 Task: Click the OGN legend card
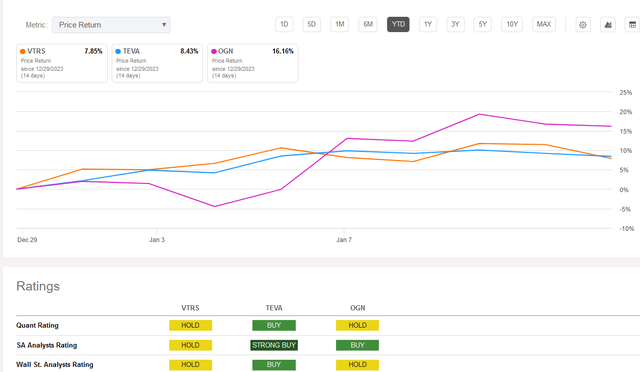tap(253, 63)
